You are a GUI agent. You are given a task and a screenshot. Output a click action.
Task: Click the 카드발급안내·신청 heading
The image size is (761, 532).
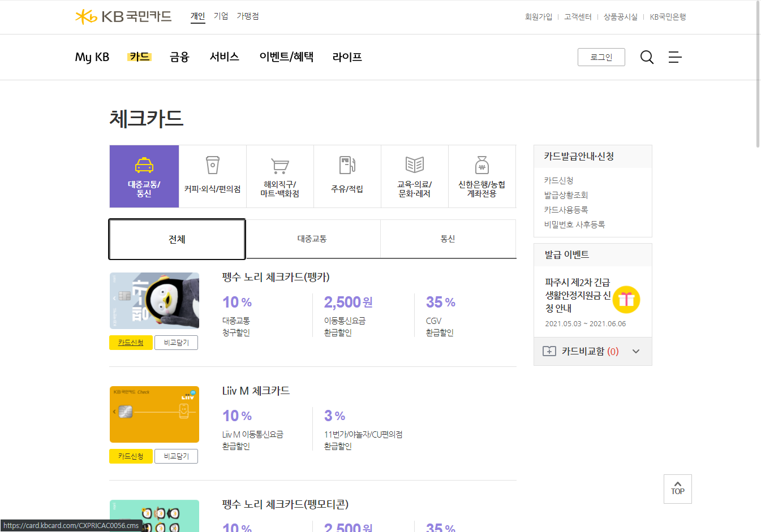(579, 157)
